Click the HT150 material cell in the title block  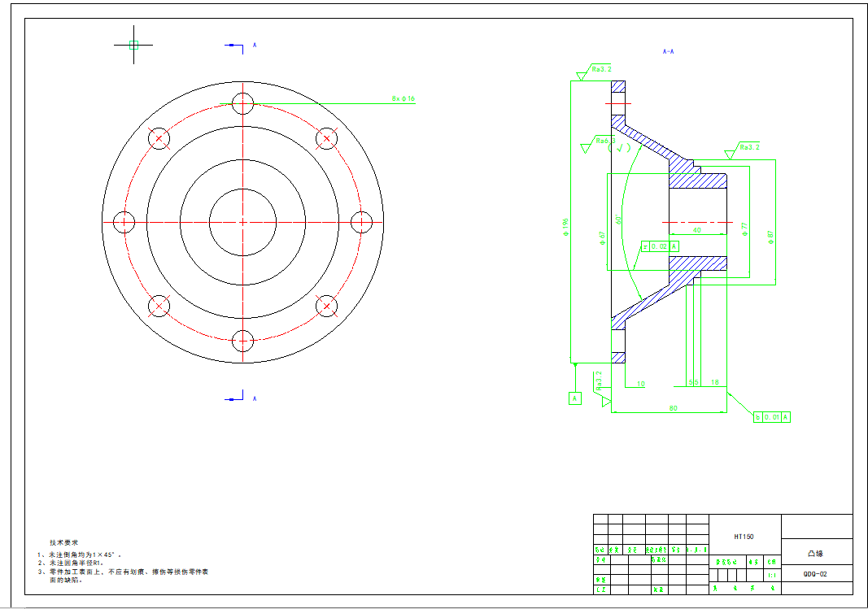click(744, 537)
